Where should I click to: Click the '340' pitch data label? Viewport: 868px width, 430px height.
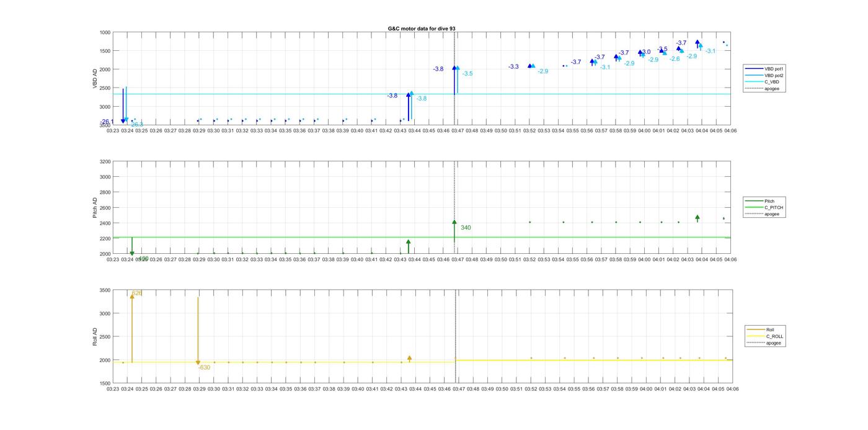(x=466, y=228)
